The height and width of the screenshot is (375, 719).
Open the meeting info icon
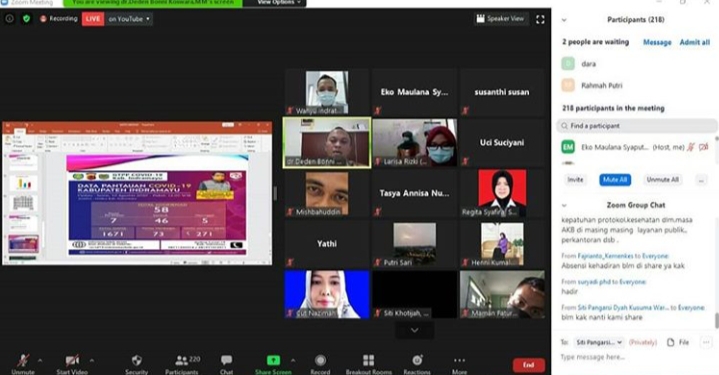[10, 19]
